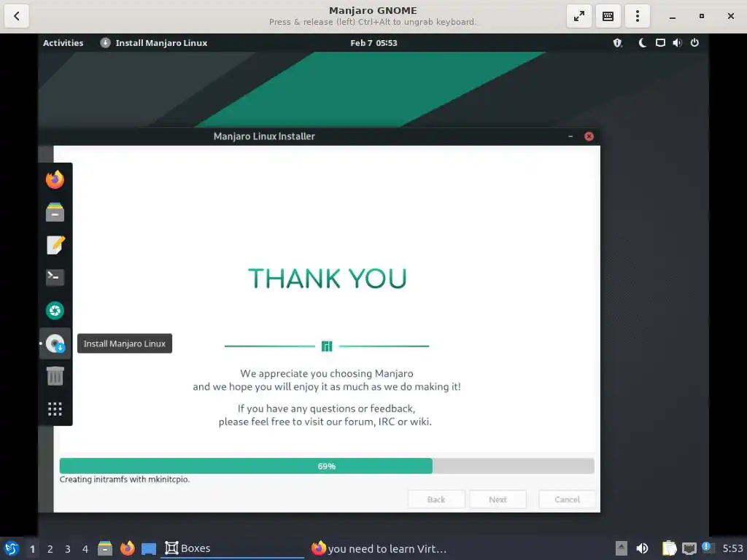Click the 'We appreciate you choosing Manjaro' text
The image size is (747, 560).
327,374
